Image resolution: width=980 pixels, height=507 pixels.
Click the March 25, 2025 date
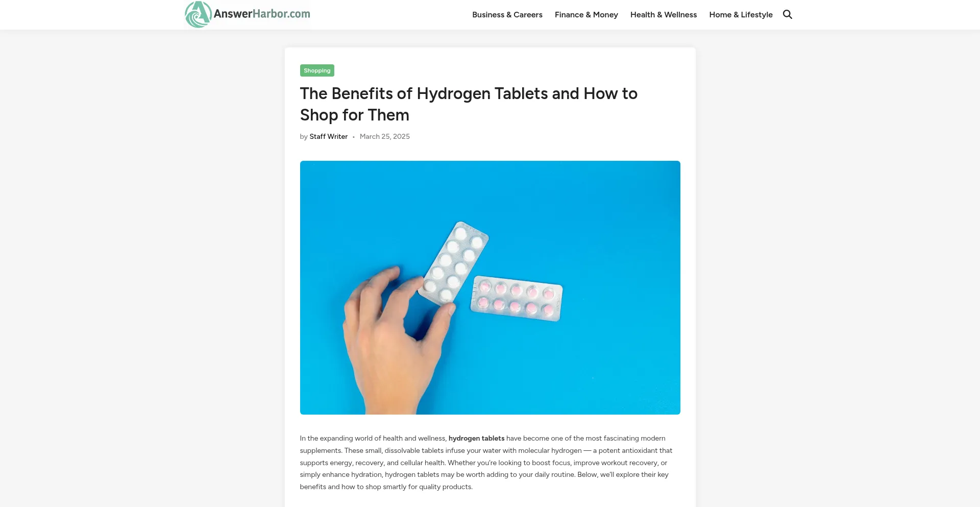pyautogui.click(x=384, y=136)
